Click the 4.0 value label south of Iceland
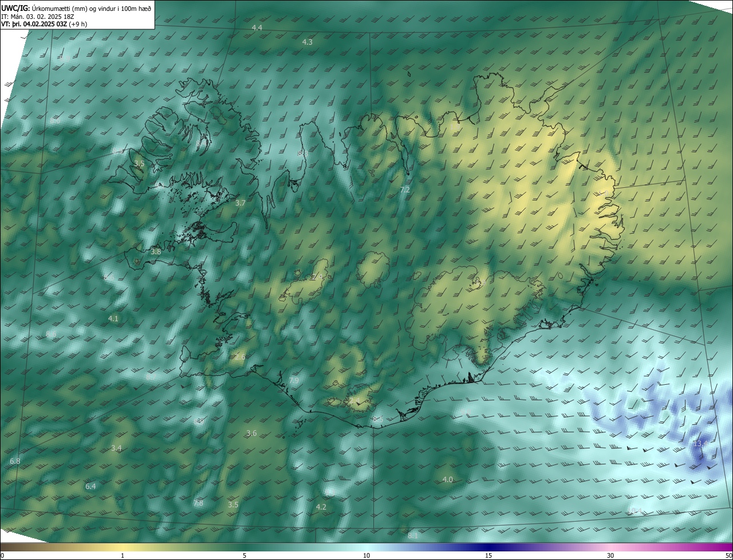The height and width of the screenshot is (560, 733). click(448, 480)
